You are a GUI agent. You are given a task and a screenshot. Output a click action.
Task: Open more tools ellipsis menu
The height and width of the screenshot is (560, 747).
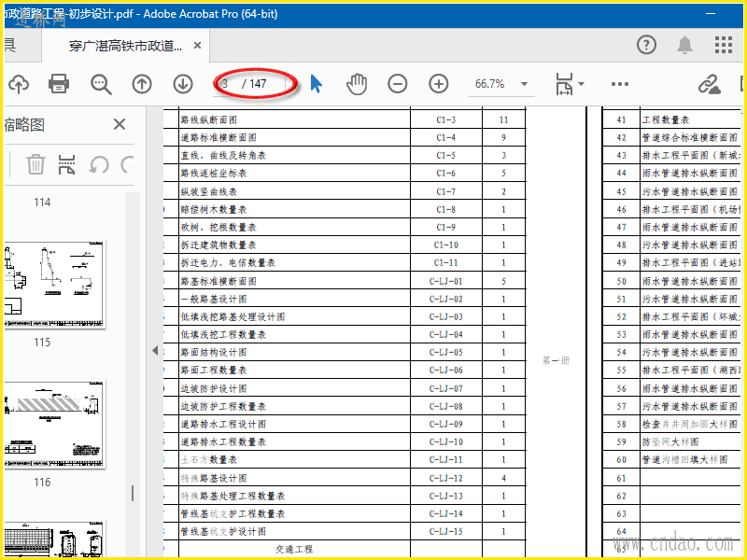tap(620, 84)
